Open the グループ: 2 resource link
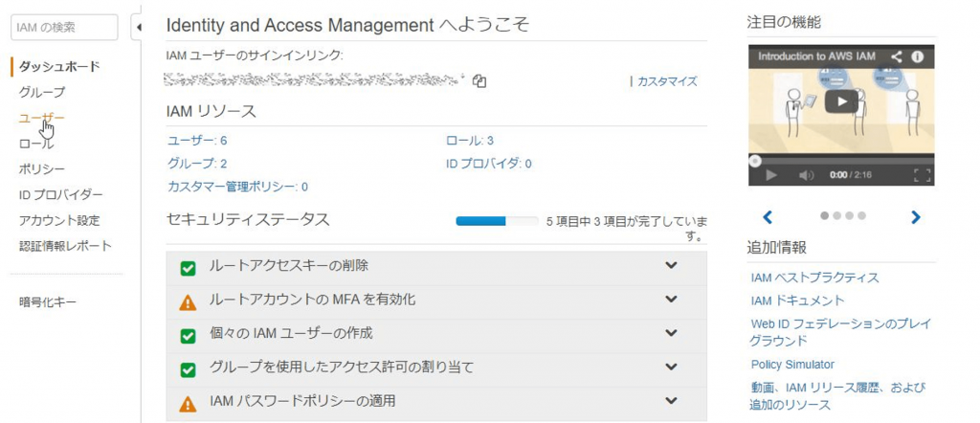 click(x=197, y=164)
